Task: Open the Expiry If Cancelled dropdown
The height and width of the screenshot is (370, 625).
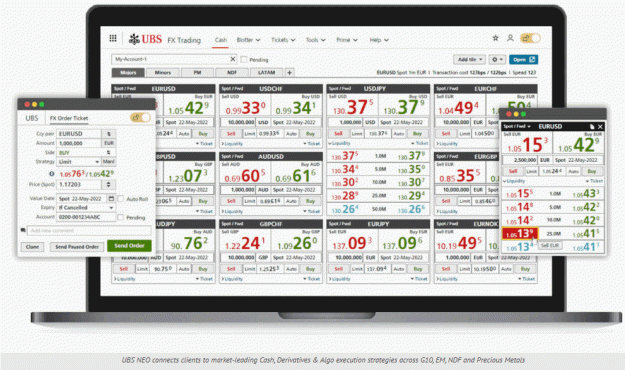Action: pyautogui.click(x=86, y=208)
